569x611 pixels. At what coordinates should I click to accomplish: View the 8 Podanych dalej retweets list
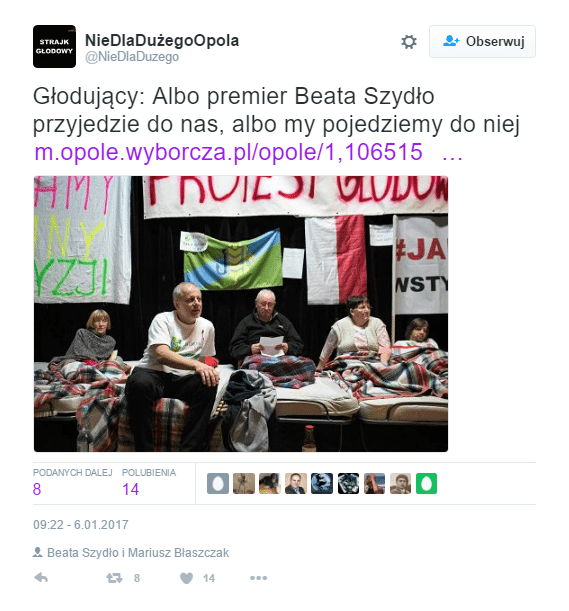coord(72,482)
